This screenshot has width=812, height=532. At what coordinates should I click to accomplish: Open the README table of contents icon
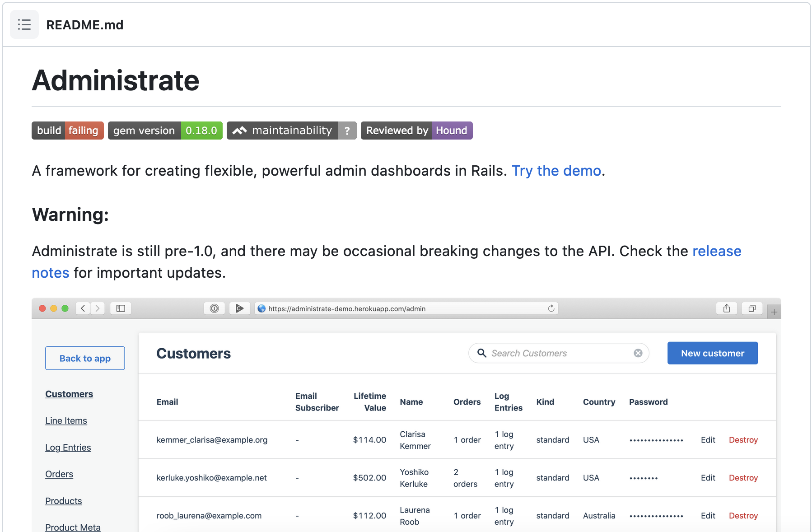pyautogui.click(x=24, y=24)
